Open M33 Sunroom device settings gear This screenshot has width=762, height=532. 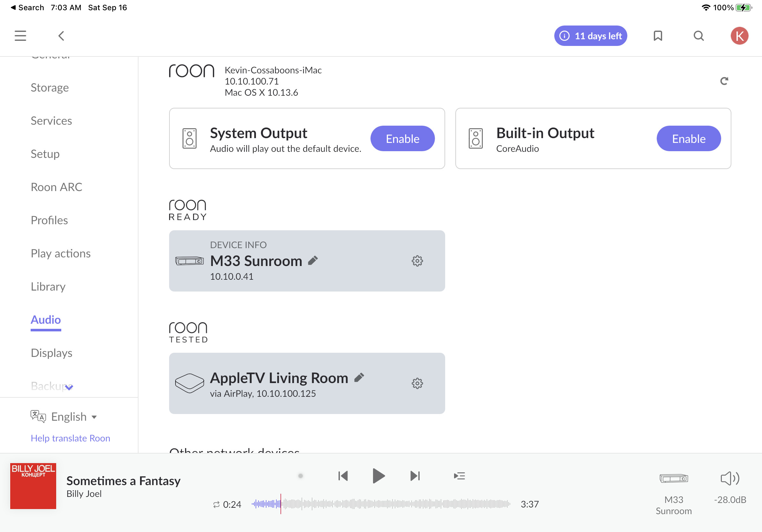[417, 261]
